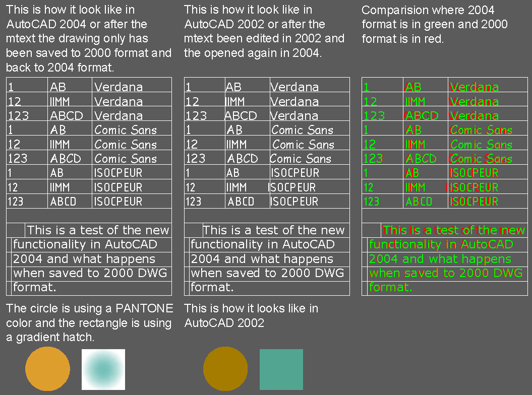Screen dimensions: 532x395
Task: Select the light orange PANTONE circle
Action: coord(47,369)
